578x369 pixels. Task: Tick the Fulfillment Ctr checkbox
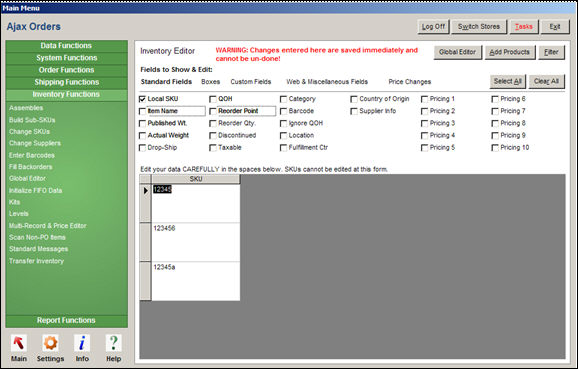click(283, 148)
